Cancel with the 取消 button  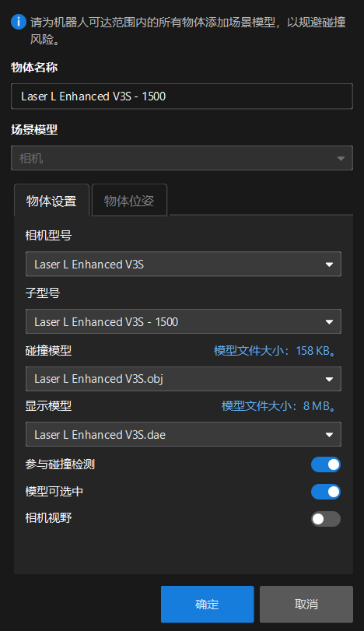pyautogui.click(x=306, y=604)
